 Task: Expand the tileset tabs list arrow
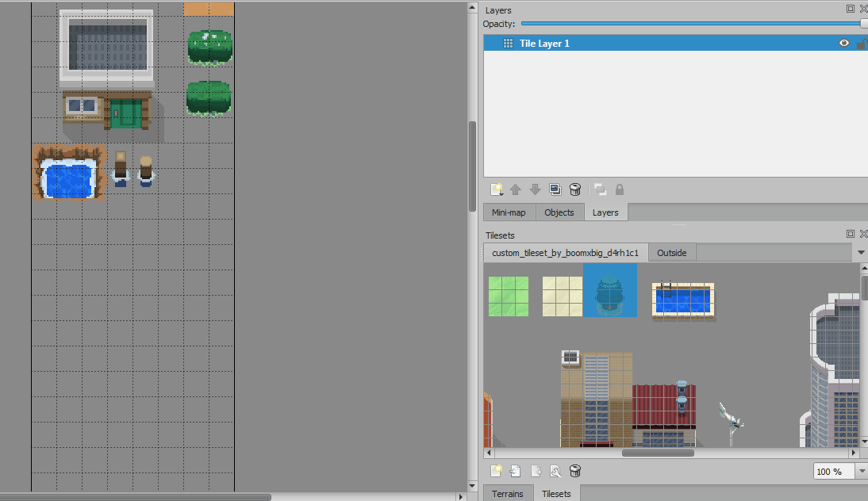[x=862, y=253]
